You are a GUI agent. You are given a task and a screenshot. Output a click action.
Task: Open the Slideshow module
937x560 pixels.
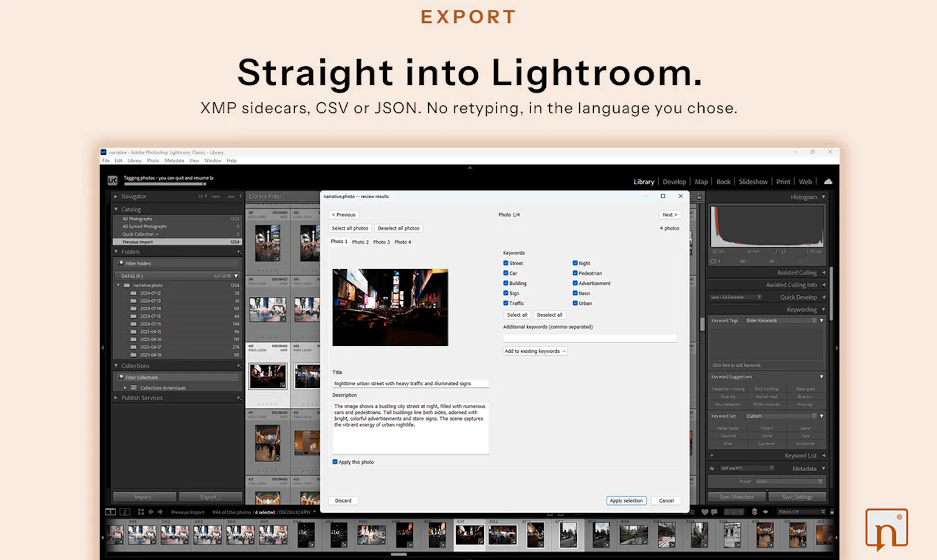pos(753,181)
